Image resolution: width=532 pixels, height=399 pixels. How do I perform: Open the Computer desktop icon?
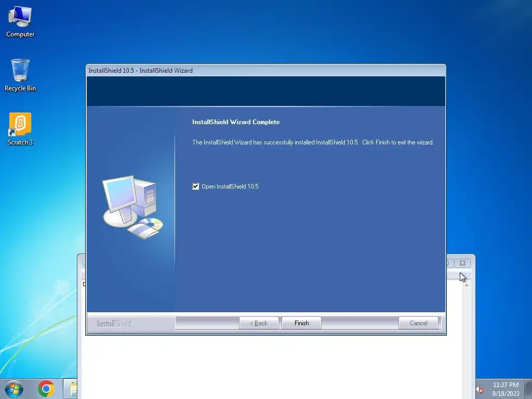pyautogui.click(x=20, y=22)
